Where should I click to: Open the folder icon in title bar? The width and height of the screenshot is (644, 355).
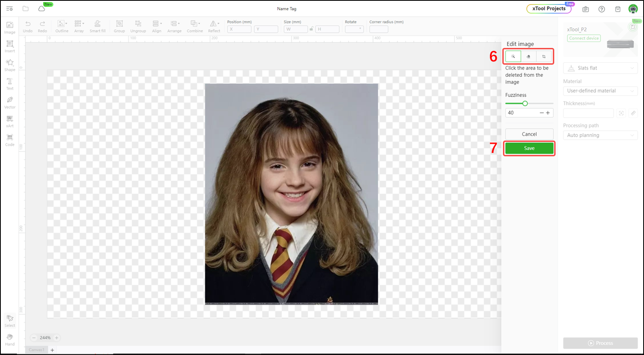point(26,8)
